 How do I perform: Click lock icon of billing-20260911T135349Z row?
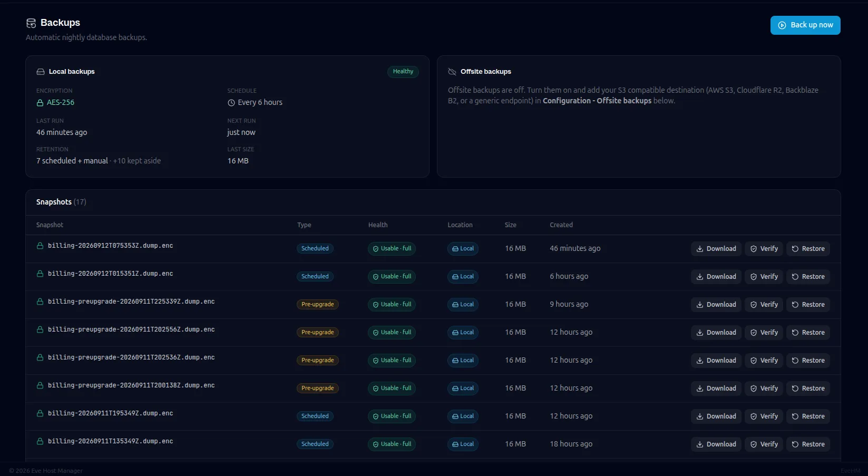(x=40, y=441)
